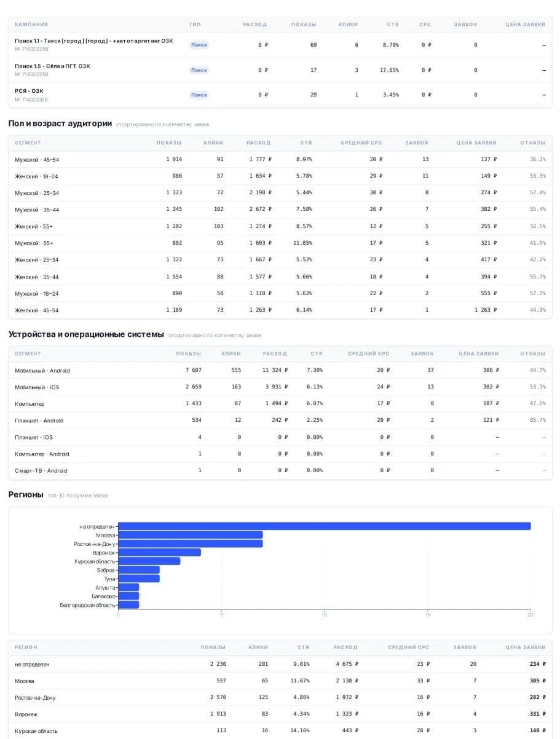Click the "Смарт-ТВ · Android" device label
The height and width of the screenshot is (739, 560).
(x=41, y=470)
